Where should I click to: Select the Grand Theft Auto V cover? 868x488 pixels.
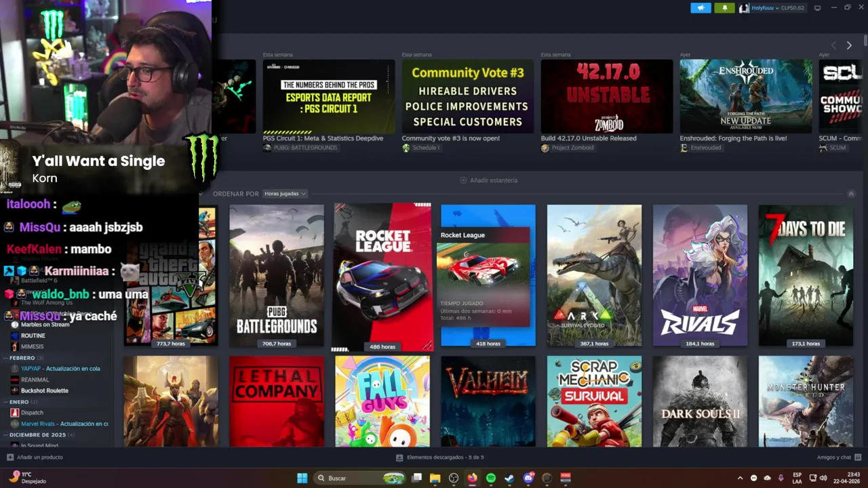coord(171,275)
